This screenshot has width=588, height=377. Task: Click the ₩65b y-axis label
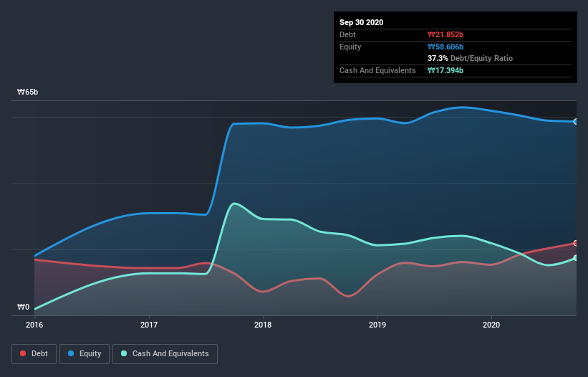click(28, 92)
